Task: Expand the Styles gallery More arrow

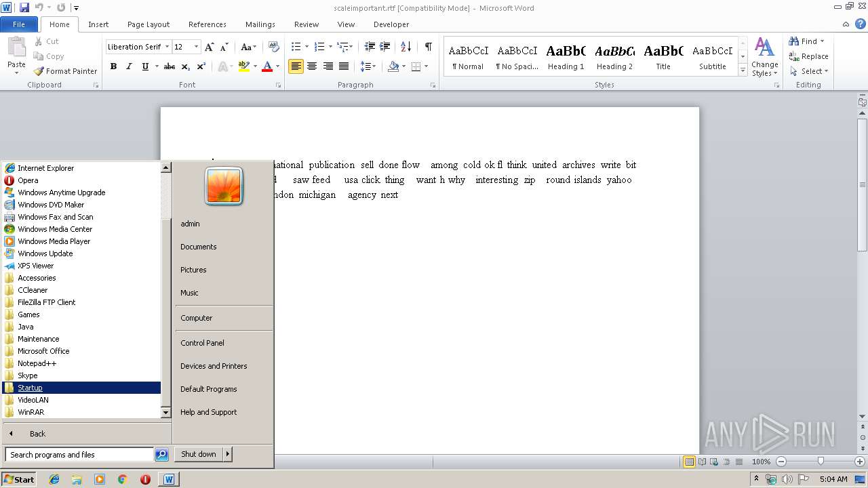Action: [743, 70]
